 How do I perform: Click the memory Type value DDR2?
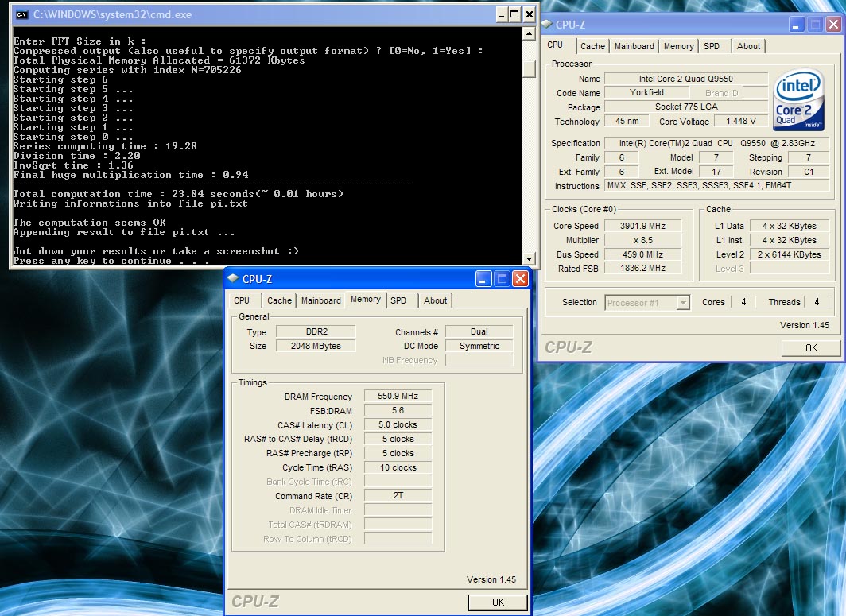[x=316, y=331]
